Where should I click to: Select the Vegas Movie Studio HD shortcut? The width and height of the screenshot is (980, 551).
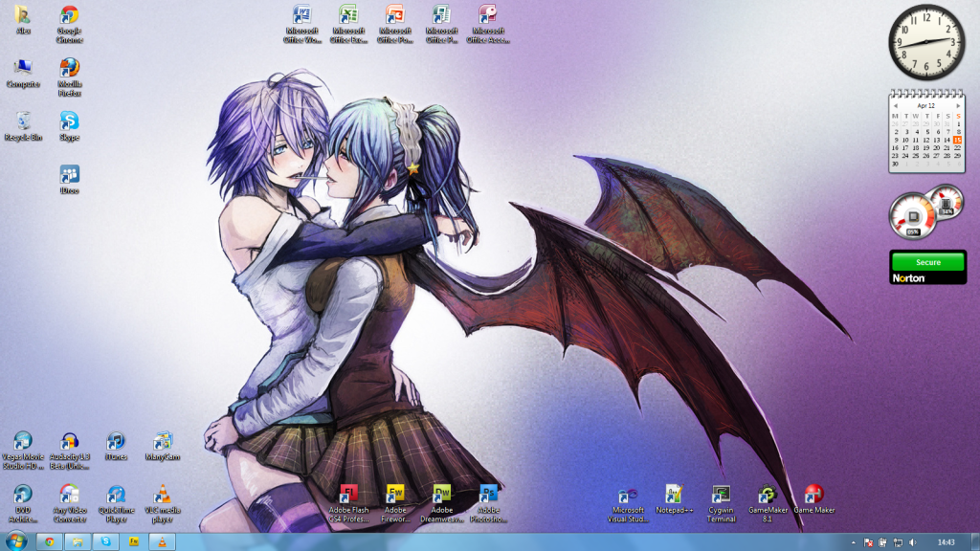coord(23,451)
